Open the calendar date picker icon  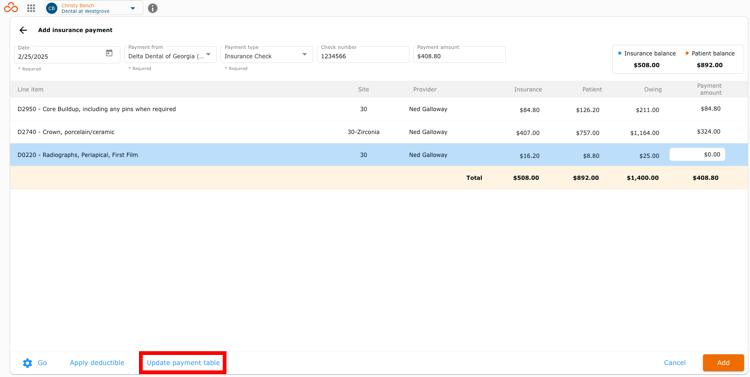(109, 53)
